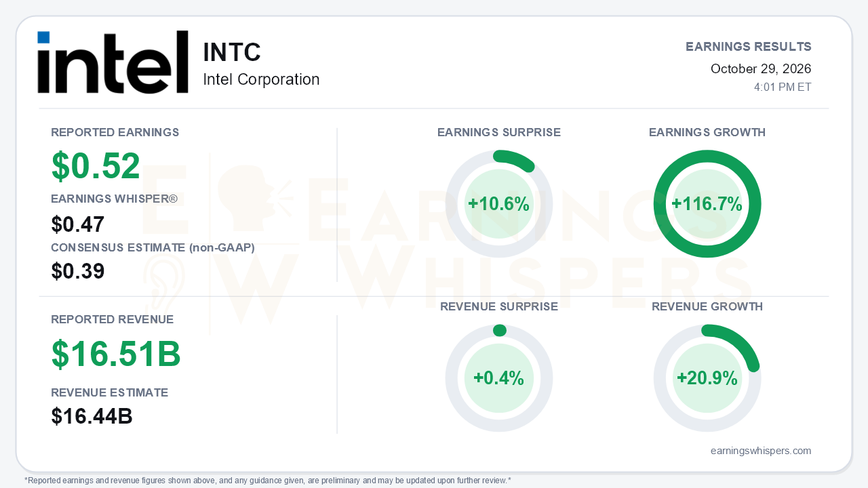Click the REPORTED REVENUE label
This screenshot has height=488, width=868.
113,319
